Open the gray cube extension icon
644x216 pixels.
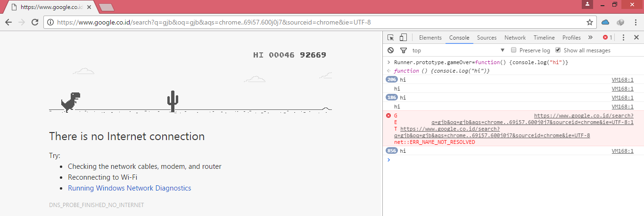click(620, 22)
